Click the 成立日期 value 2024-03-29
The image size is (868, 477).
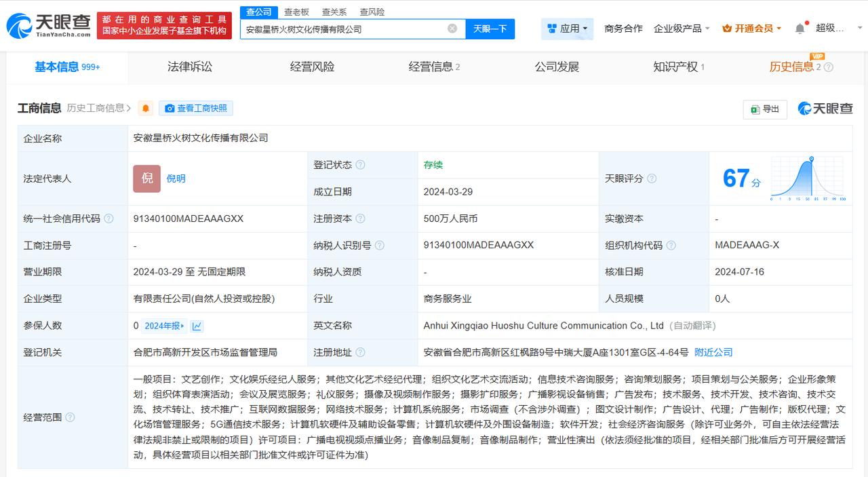tap(448, 191)
